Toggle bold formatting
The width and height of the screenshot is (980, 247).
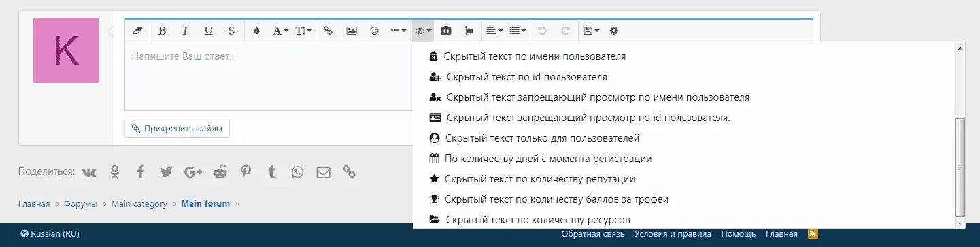point(162,31)
